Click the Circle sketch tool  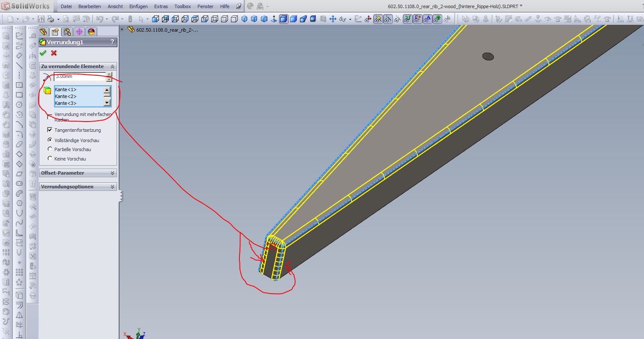19,104
